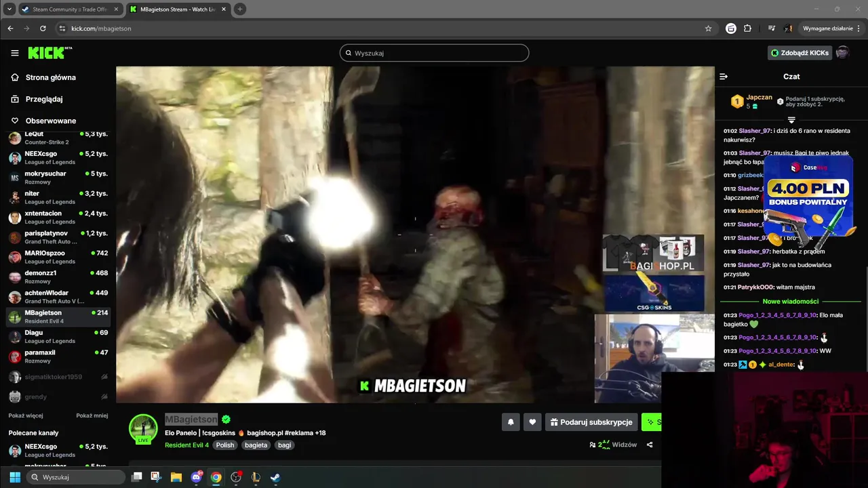Select the bagi tag
Viewport: 868px width, 488px height.
point(284,445)
